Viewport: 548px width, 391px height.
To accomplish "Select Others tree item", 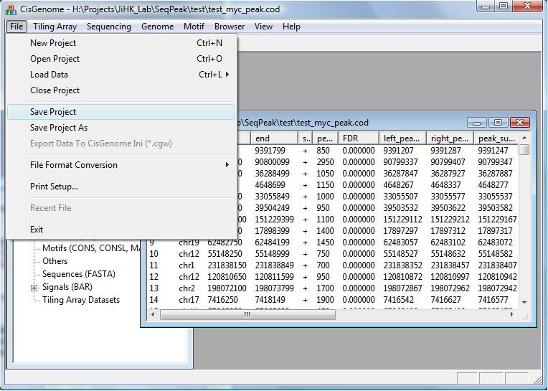I will (x=55, y=261).
